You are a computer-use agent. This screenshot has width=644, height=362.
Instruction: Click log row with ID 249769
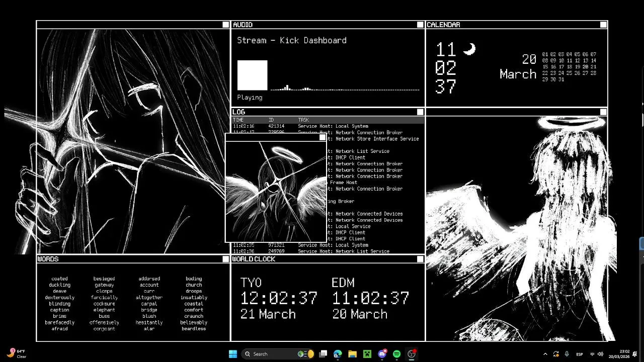(x=328, y=251)
